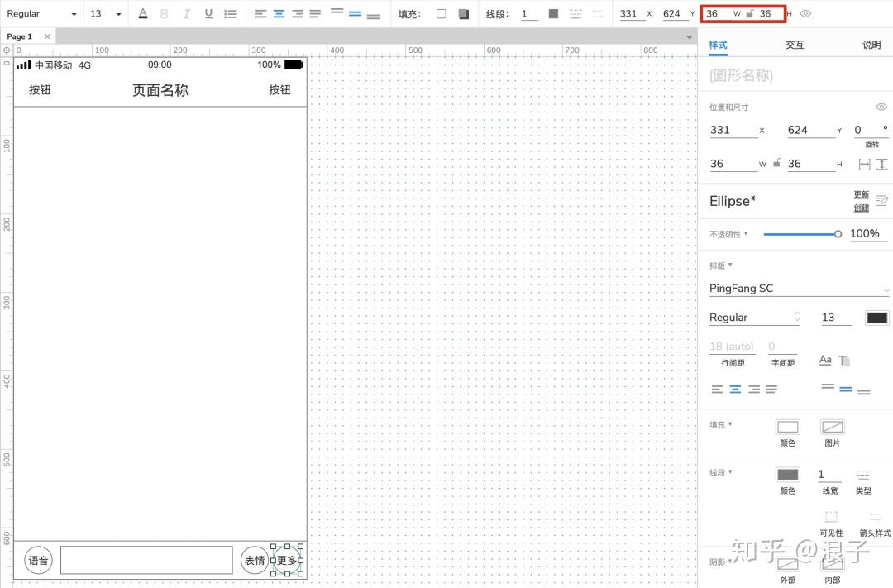
Task: Set center text alignment in the toolbar
Action: point(279,13)
